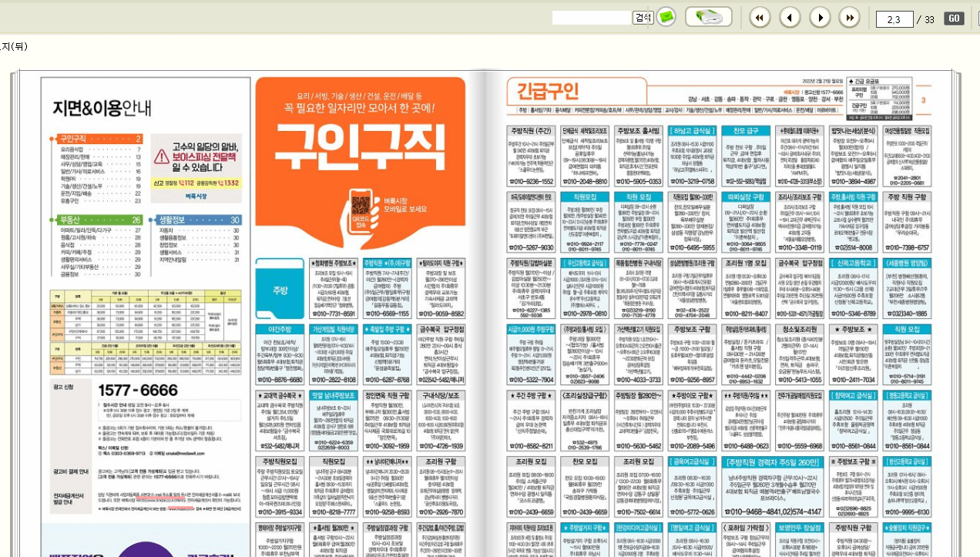Click phone number 010-3894-4987

tap(854, 182)
